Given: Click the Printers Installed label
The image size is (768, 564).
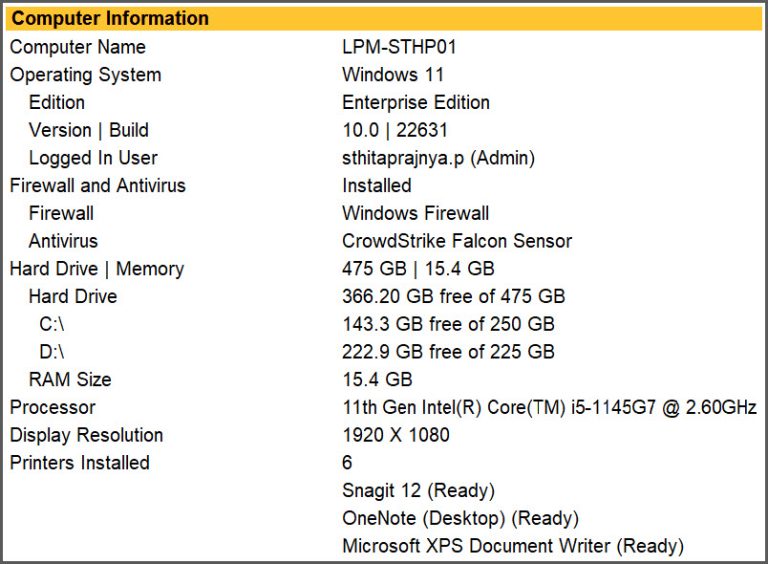Looking at the screenshot, I should pos(79,463).
